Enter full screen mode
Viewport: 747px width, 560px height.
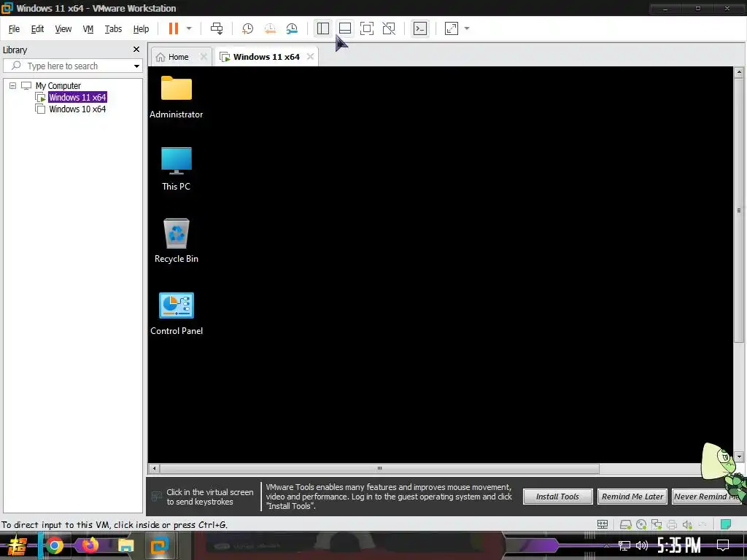[x=367, y=28]
